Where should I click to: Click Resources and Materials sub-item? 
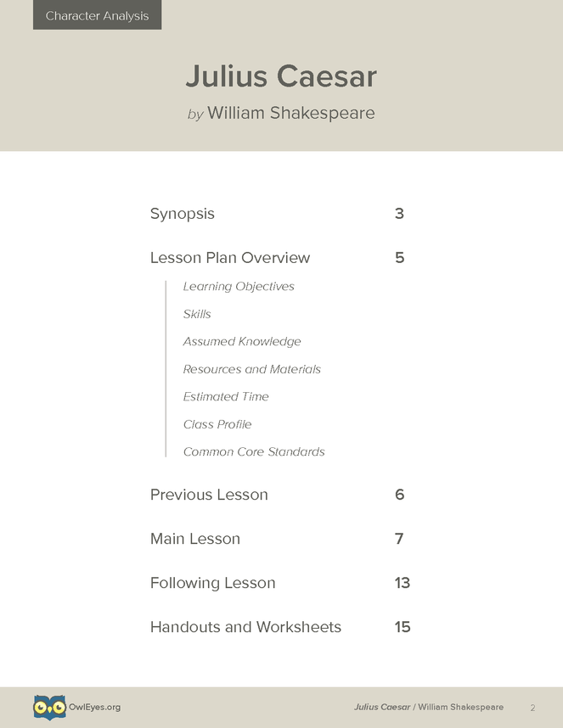tap(251, 369)
